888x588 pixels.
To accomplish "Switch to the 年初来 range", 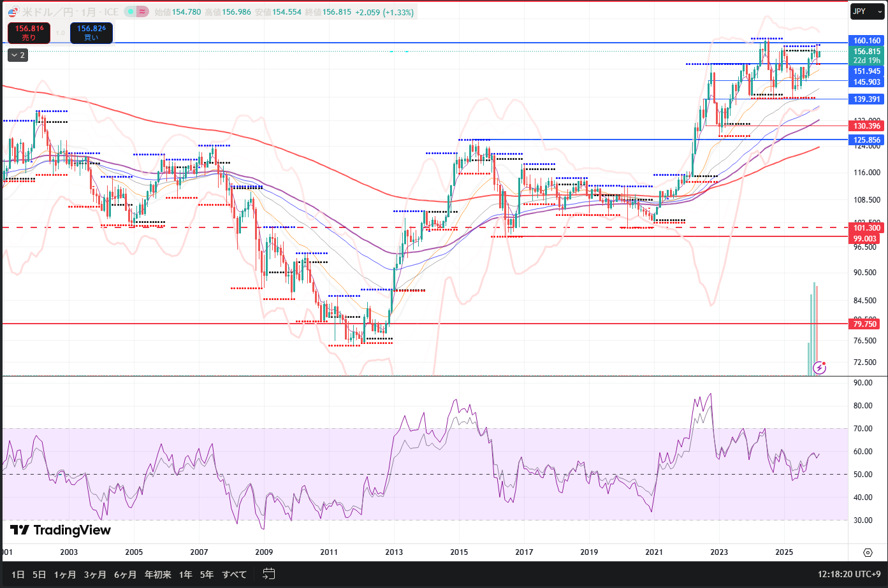I will click(157, 575).
